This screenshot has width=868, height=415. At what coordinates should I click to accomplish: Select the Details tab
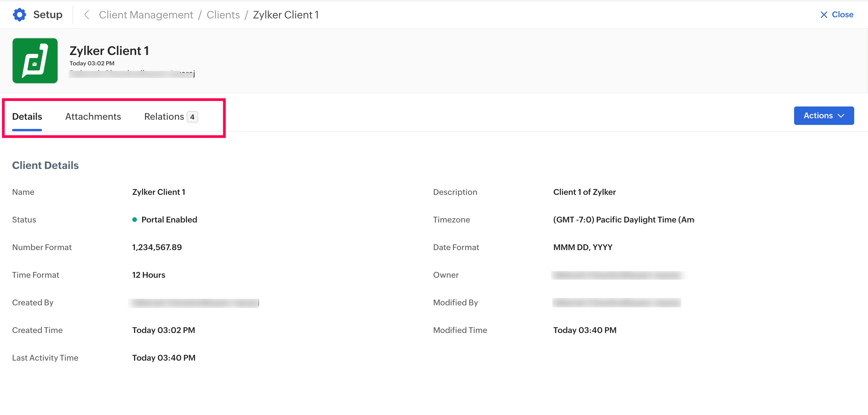[27, 116]
